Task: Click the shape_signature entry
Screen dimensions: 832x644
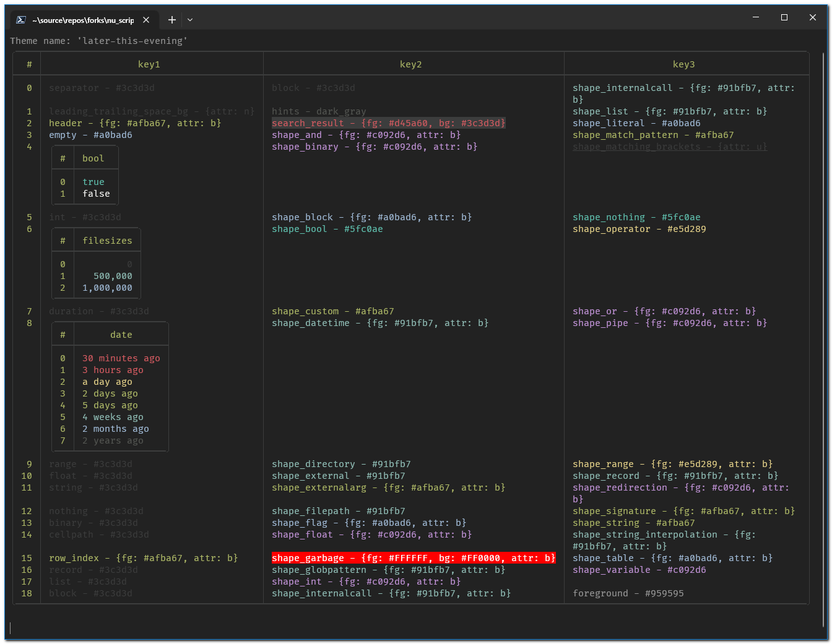Action: coord(684,511)
